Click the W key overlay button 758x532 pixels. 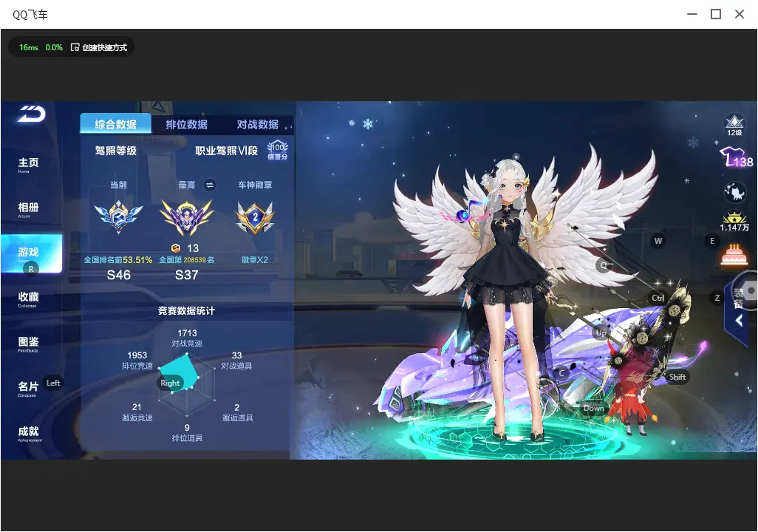658,241
